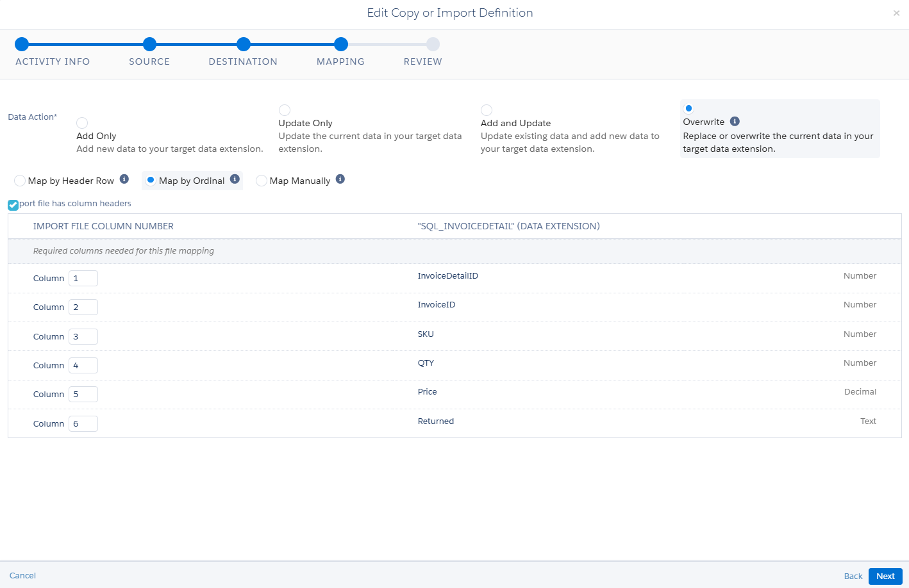Cancel the import definition edit
The image size is (909, 588).
22,576
